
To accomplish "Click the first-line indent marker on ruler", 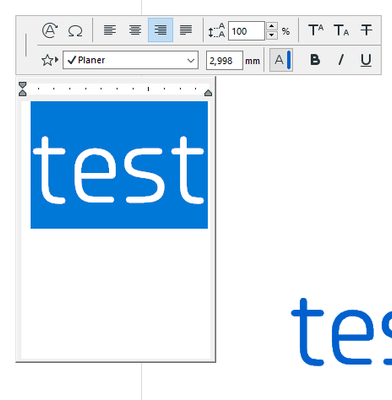I will [22, 85].
